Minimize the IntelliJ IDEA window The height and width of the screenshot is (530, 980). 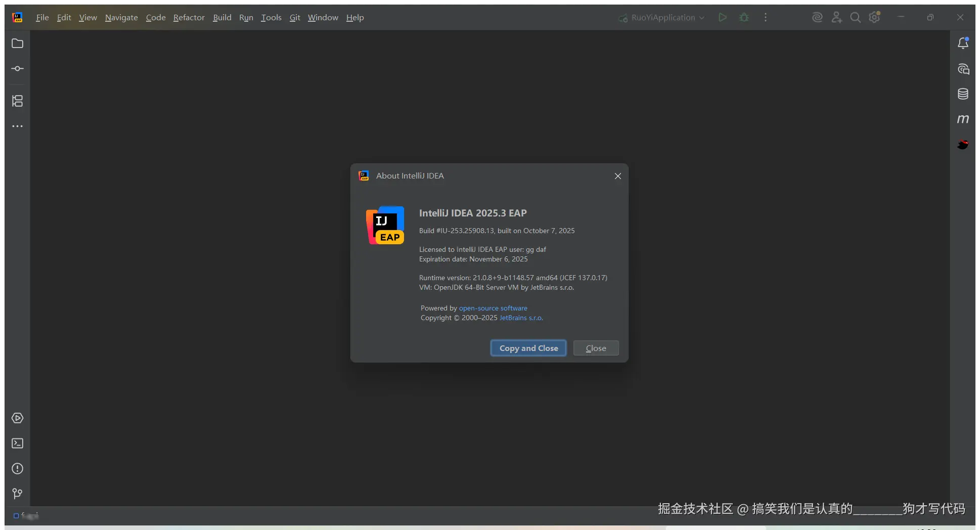pyautogui.click(x=901, y=17)
